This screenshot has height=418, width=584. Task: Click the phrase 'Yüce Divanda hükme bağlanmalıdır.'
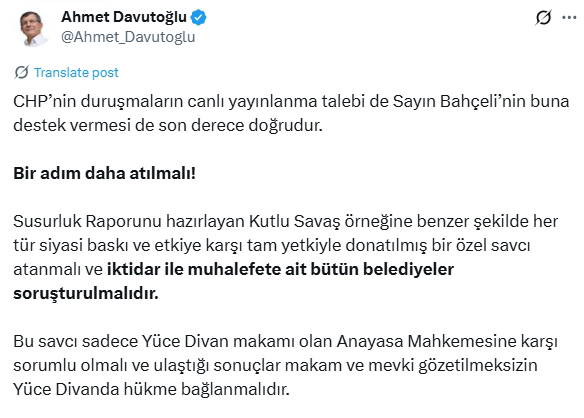tap(151, 389)
